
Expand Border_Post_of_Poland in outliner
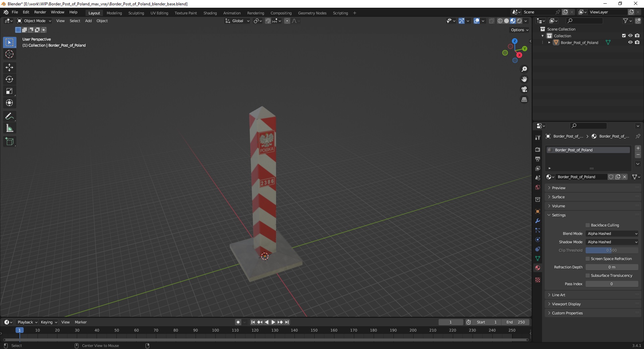[549, 43]
